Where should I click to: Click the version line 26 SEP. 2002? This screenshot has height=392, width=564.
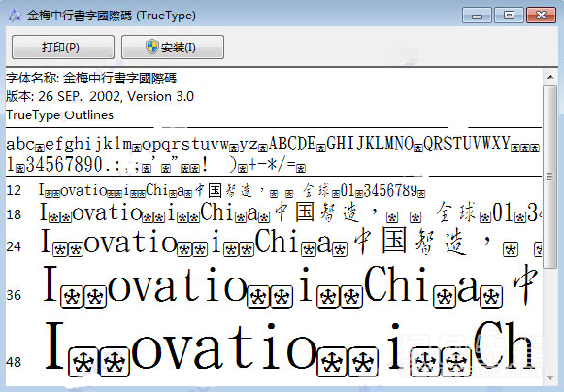coord(100,96)
